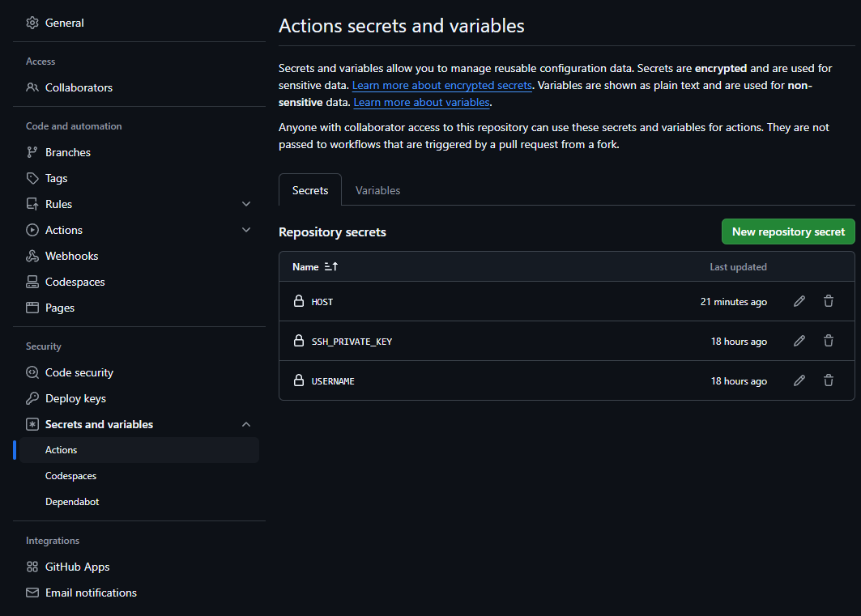Image resolution: width=861 pixels, height=616 pixels.
Task: Open Learn more about encrypted secrets link
Action: 442,85
